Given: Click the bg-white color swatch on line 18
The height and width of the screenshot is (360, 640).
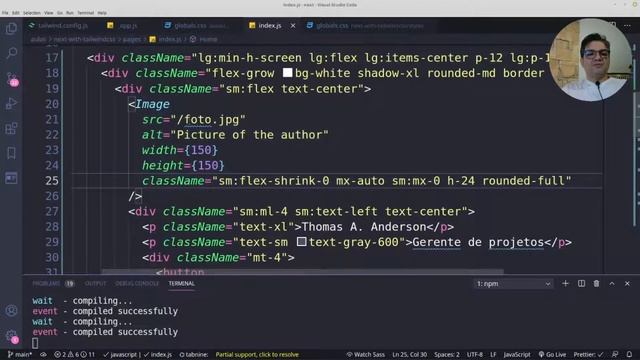Looking at the screenshot, I should click(287, 73).
